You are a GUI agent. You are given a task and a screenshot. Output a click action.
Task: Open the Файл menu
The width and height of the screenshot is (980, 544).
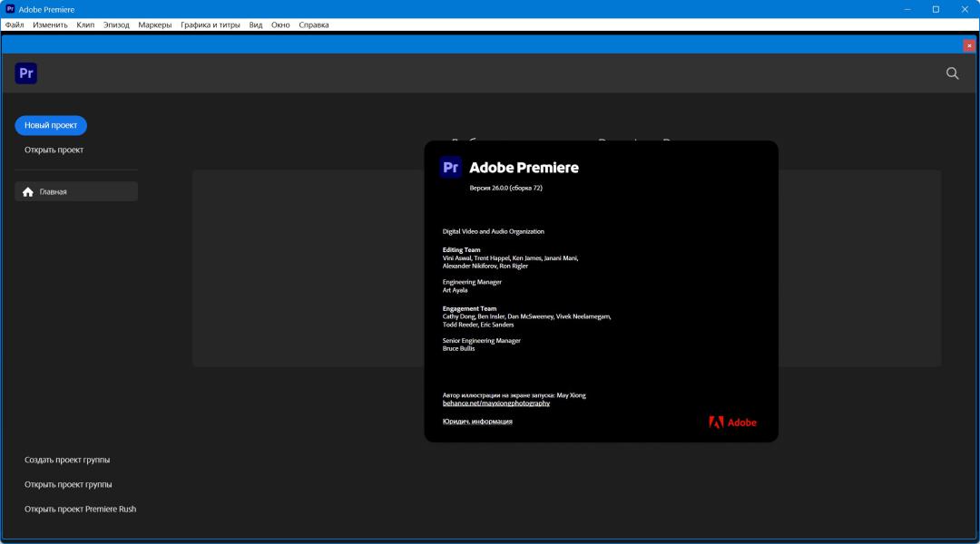[x=14, y=25]
